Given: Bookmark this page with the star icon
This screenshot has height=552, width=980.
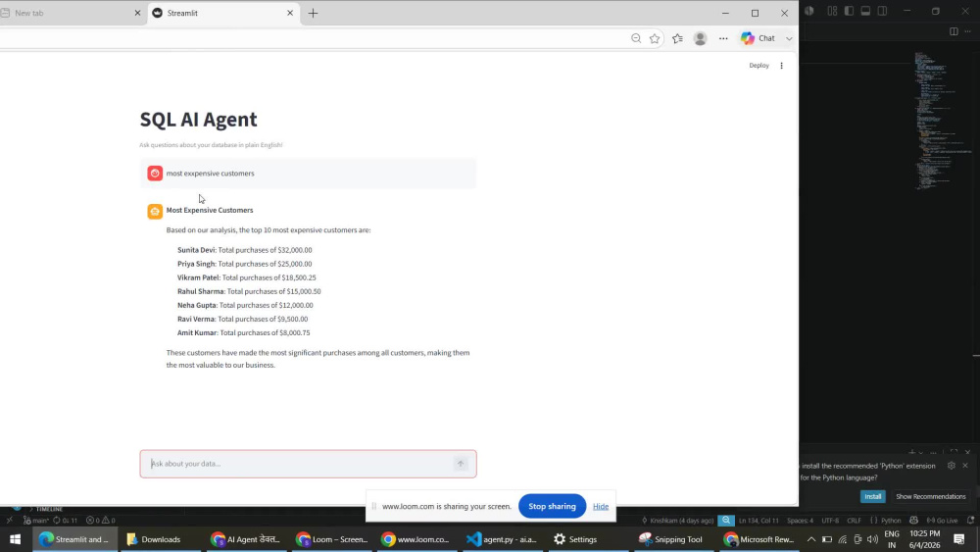Looking at the screenshot, I should click(x=655, y=38).
